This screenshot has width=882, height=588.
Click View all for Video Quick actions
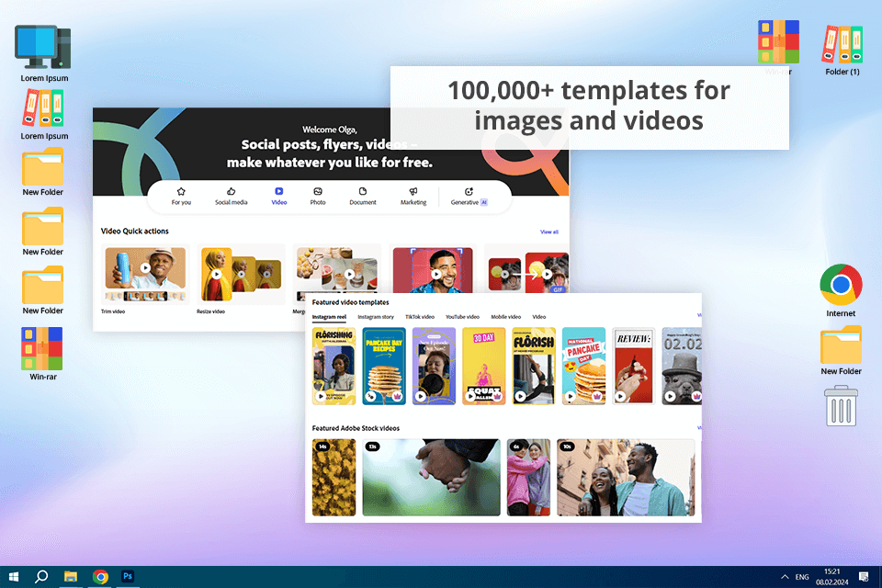tap(549, 232)
